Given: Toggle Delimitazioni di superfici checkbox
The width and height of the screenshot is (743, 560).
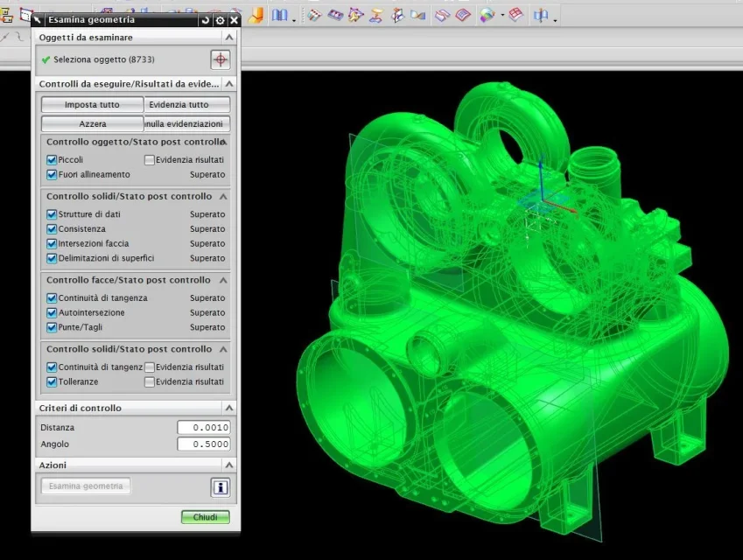Looking at the screenshot, I should 52,259.
